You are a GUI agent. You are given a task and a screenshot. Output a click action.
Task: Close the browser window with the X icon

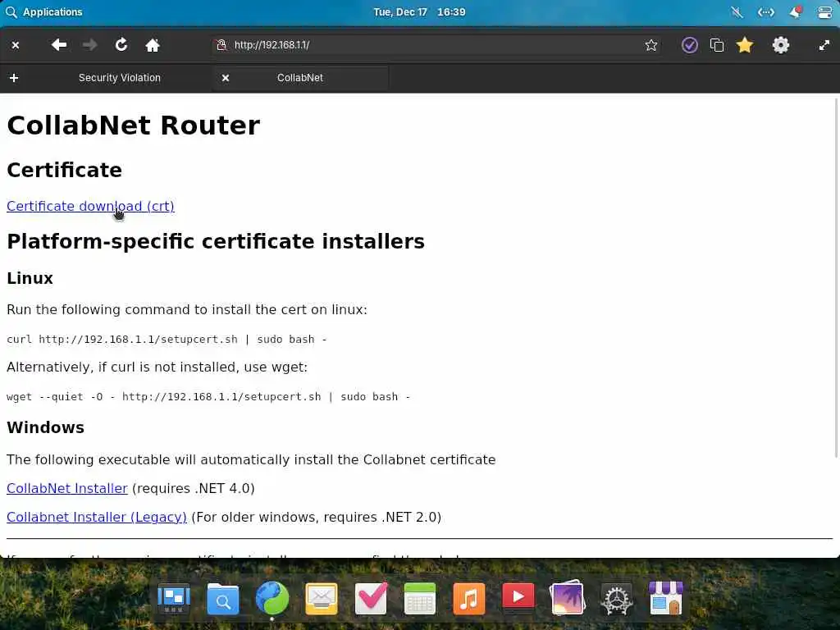16,46
